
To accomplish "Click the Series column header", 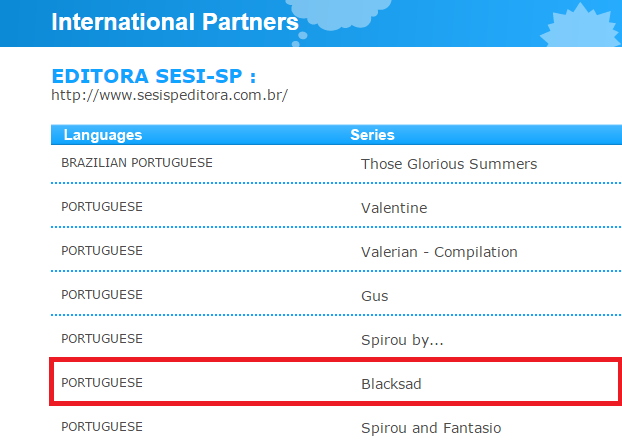I will [372, 135].
